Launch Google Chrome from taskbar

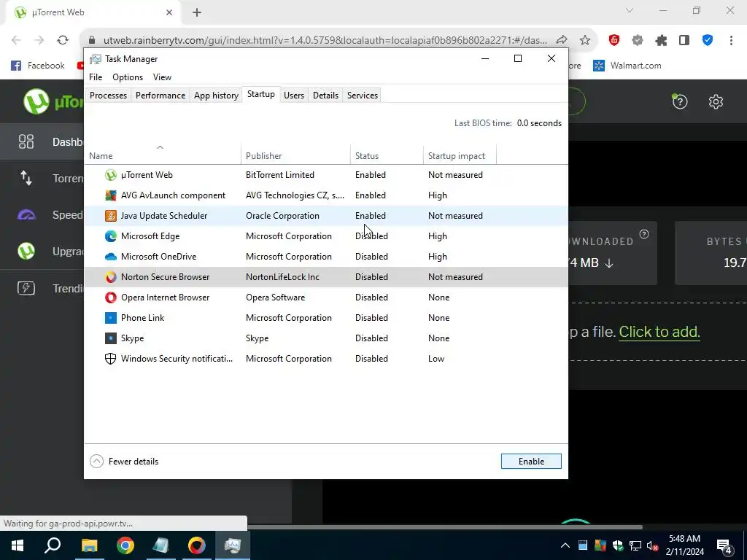(125, 545)
